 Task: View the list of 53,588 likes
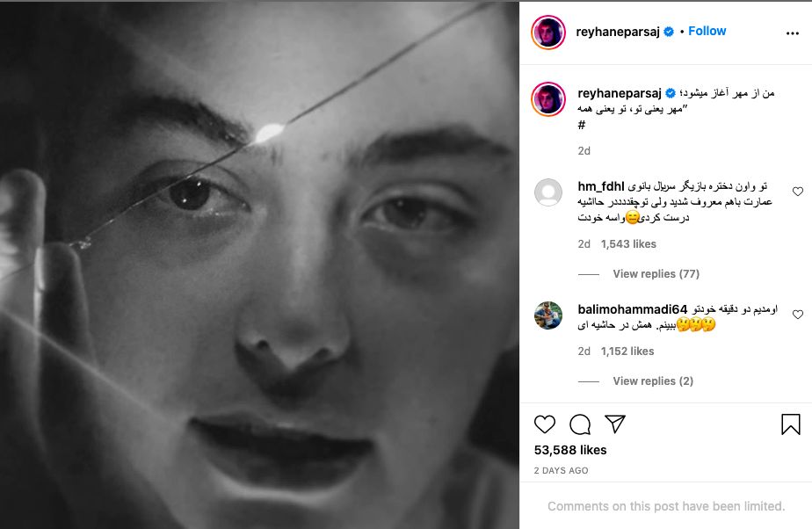coord(570,450)
